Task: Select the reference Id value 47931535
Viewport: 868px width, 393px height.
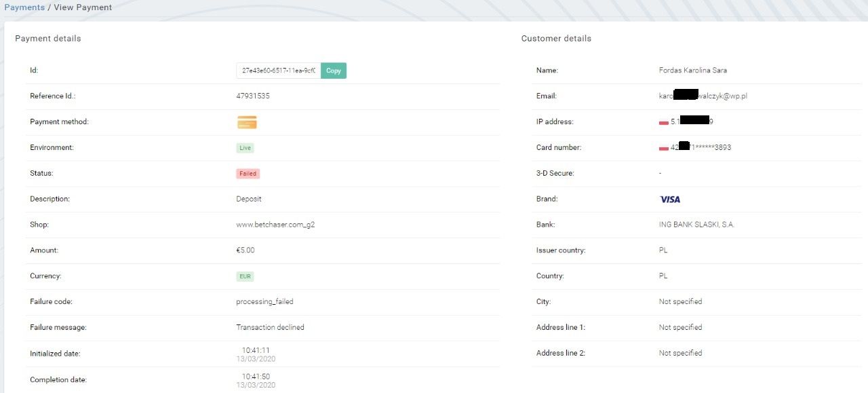Action: tap(253, 96)
